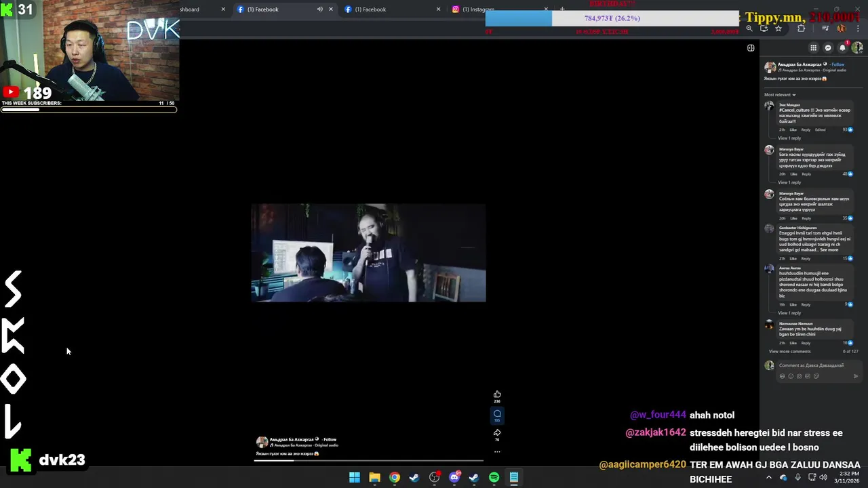Image resolution: width=868 pixels, height=488 pixels.
Task: Open Facebook notifications bell
Action: [x=843, y=47]
